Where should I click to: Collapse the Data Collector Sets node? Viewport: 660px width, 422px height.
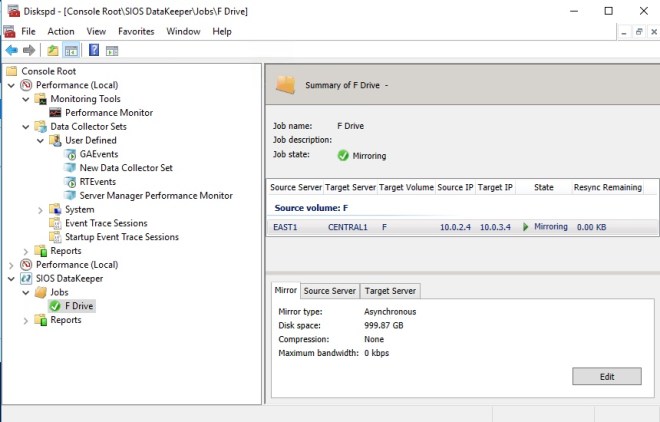[x=26, y=127]
